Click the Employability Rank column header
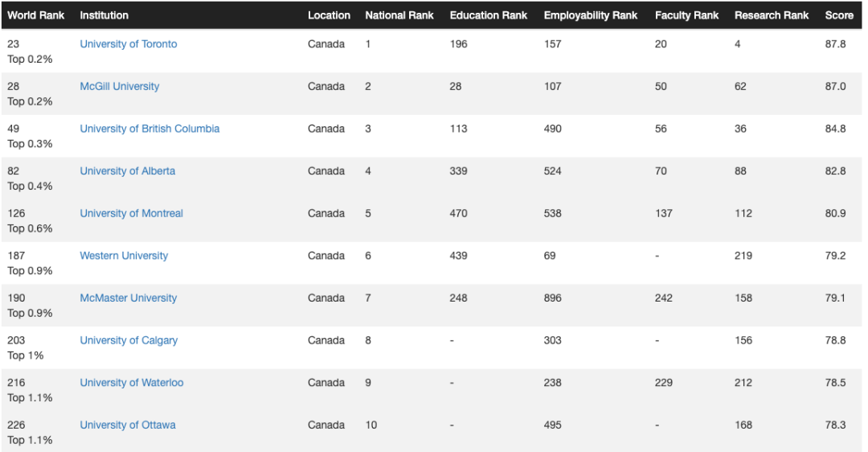868x452 pixels. pyautogui.click(x=591, y=15)
